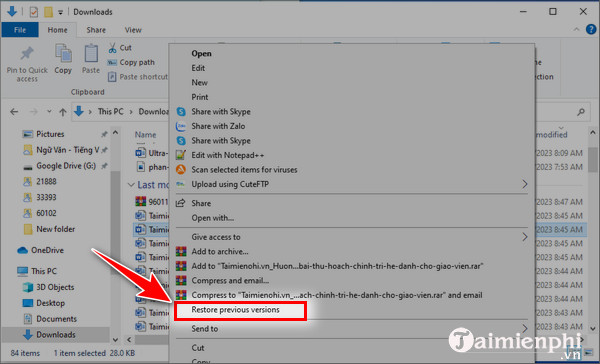This screenshot has width=600, height=364.
Task: Click Share with the share icon
Action: click(201, 203)
